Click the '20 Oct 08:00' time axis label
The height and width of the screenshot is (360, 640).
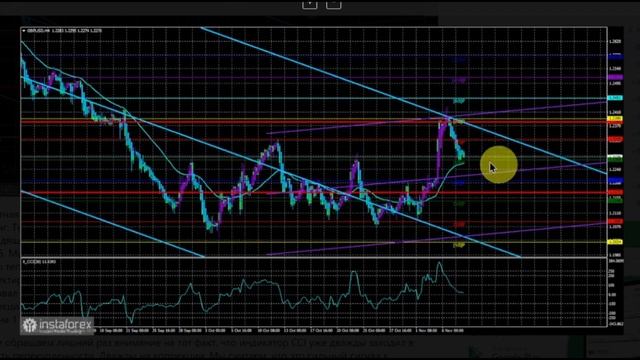point(348,330)
